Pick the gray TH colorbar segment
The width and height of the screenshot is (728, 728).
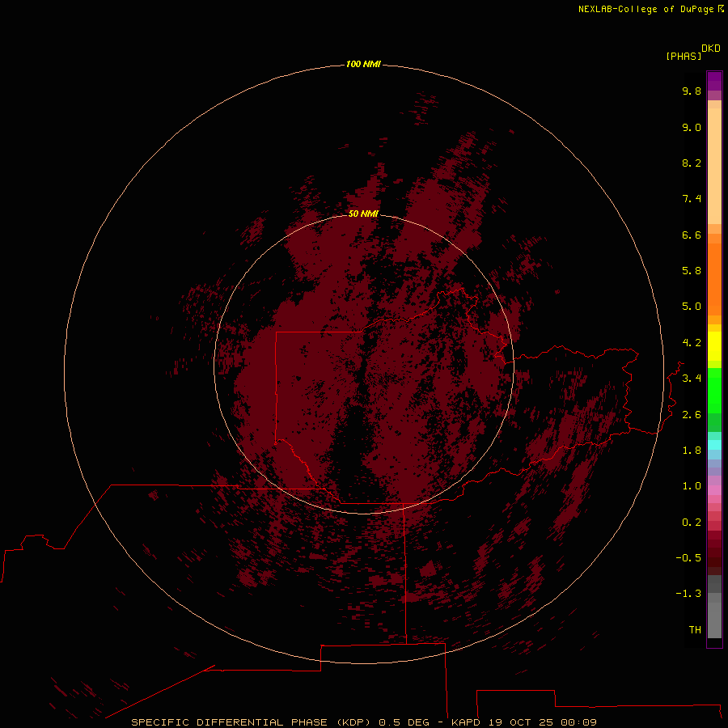[x=714, y=620]
